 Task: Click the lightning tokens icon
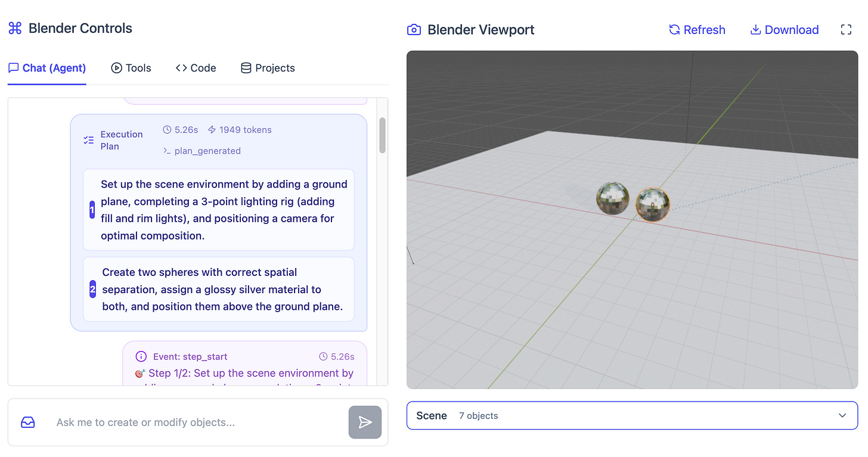pyautogui.click(x=212, y=130)
